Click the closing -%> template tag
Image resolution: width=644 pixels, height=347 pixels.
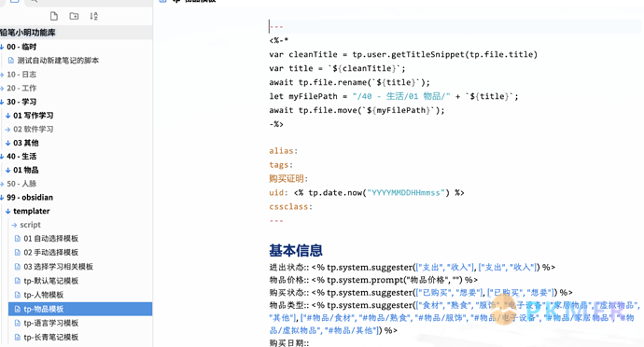click(x=276, y=124)
